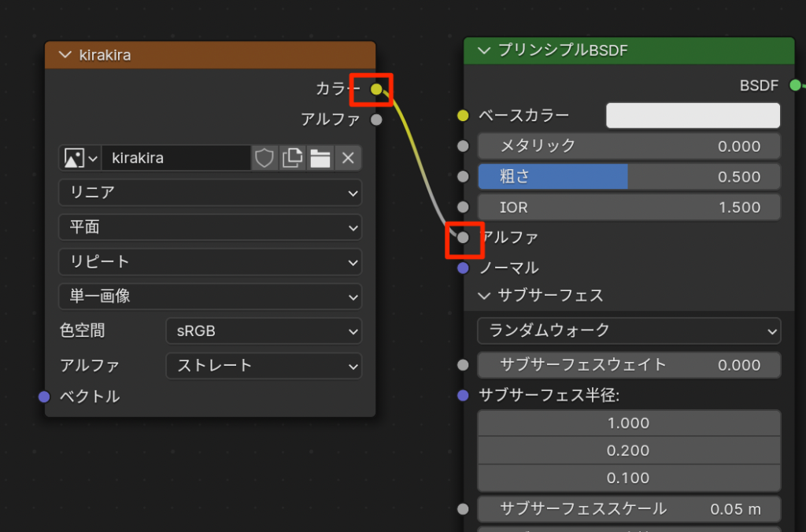Click the gray アルファ output socket on kirakira

tap(376, 120)
